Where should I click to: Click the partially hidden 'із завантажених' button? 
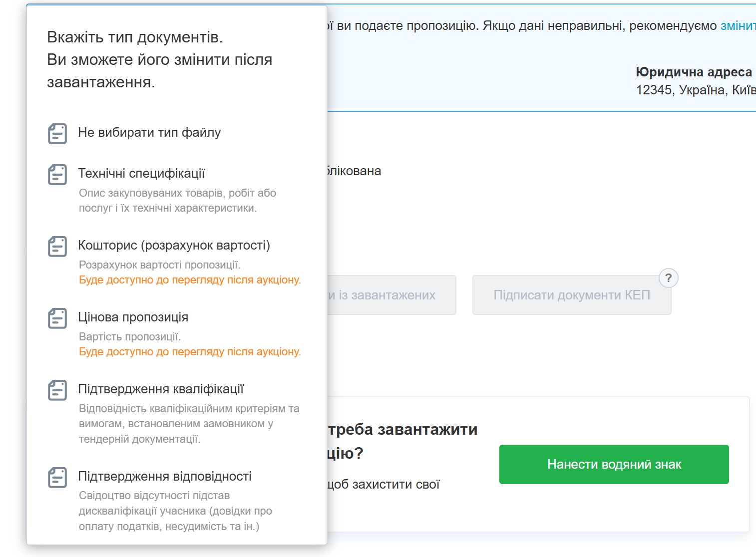tap(391, 295)
